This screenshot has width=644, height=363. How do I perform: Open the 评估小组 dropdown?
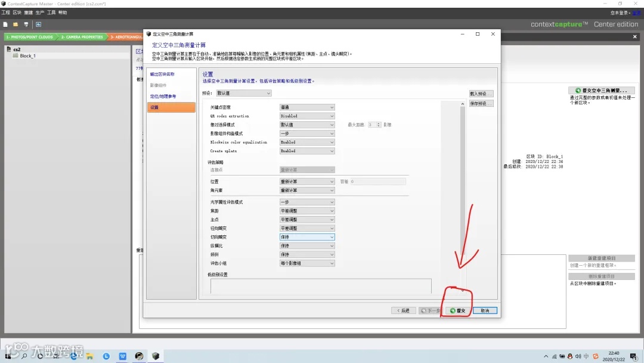(x=307, y=263)
